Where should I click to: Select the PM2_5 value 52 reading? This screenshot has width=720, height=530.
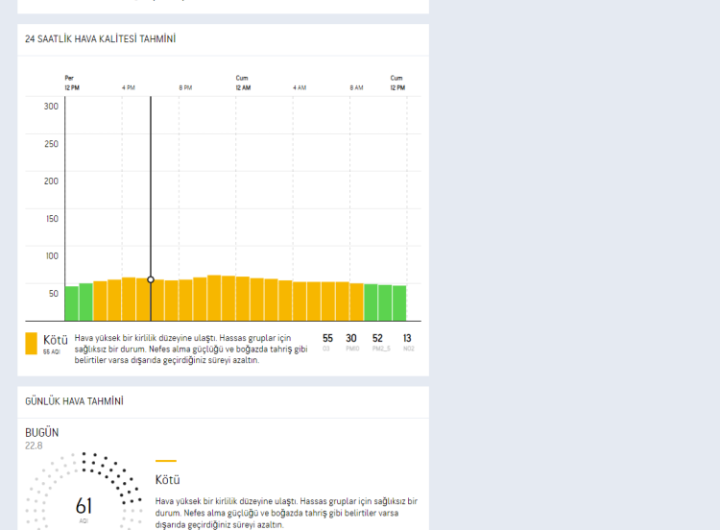click(x=378, y=340)
